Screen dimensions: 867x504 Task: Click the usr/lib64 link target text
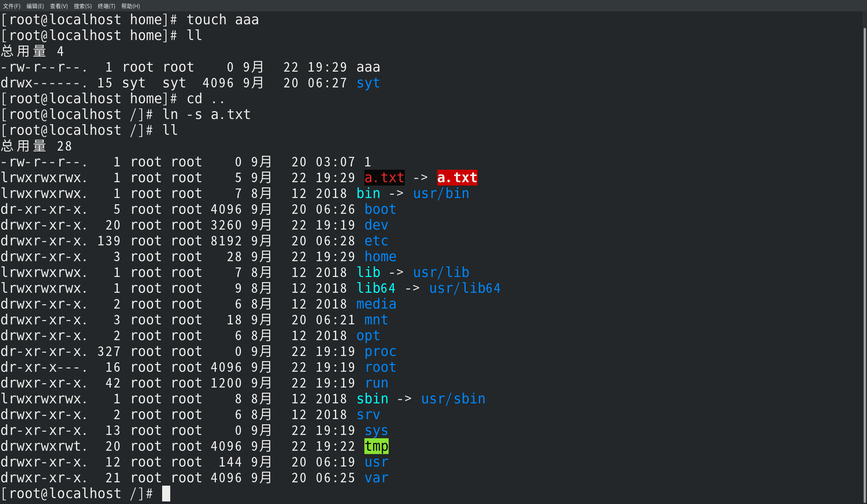pos(465,288)
